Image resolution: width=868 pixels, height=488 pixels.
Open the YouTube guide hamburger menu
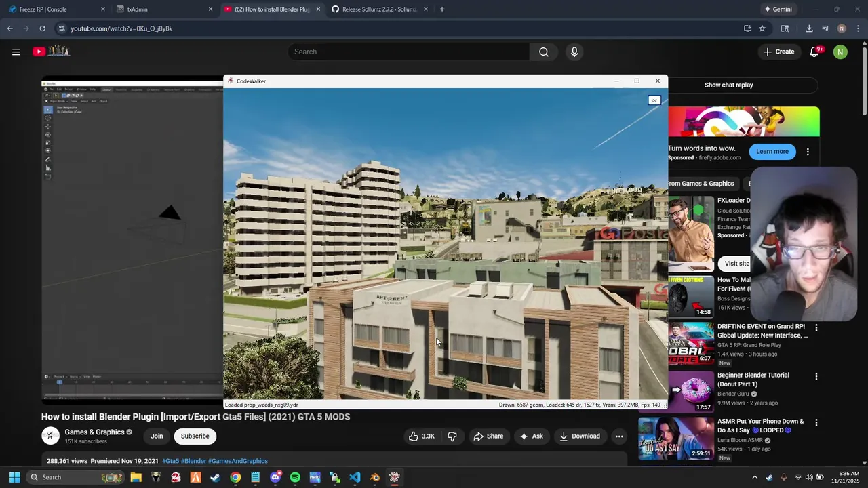pyautogui.click(x=16, y=52)
